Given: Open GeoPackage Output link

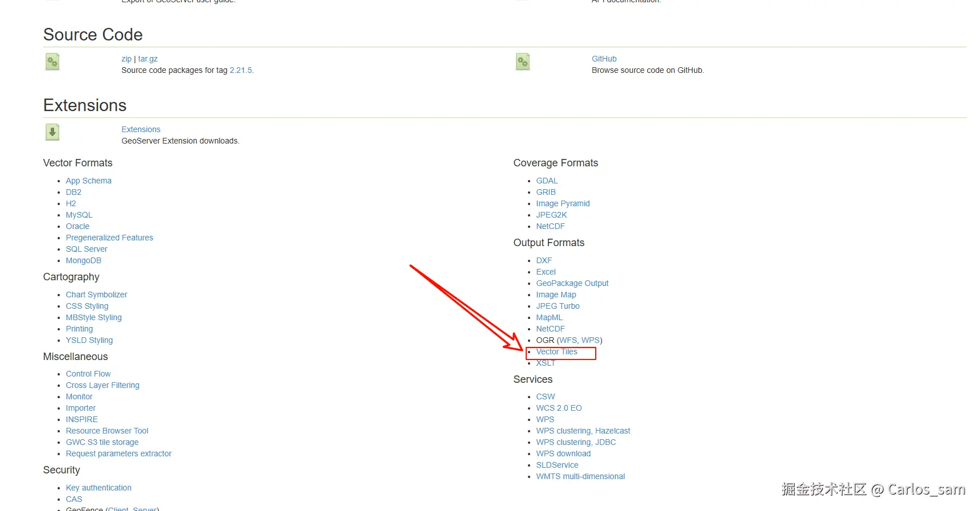Looking at the screenshot, I should tap(572, 283).
